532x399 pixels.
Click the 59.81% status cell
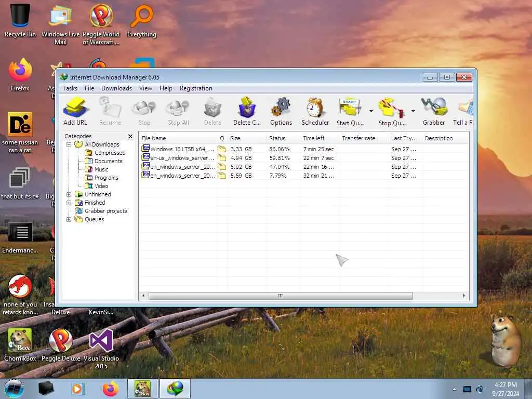[x=280, y=158]
